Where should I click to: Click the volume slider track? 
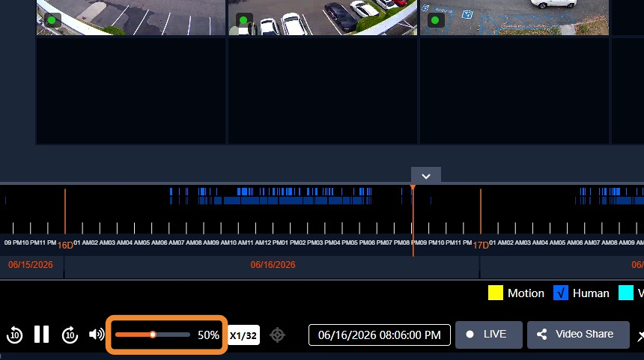152,335
